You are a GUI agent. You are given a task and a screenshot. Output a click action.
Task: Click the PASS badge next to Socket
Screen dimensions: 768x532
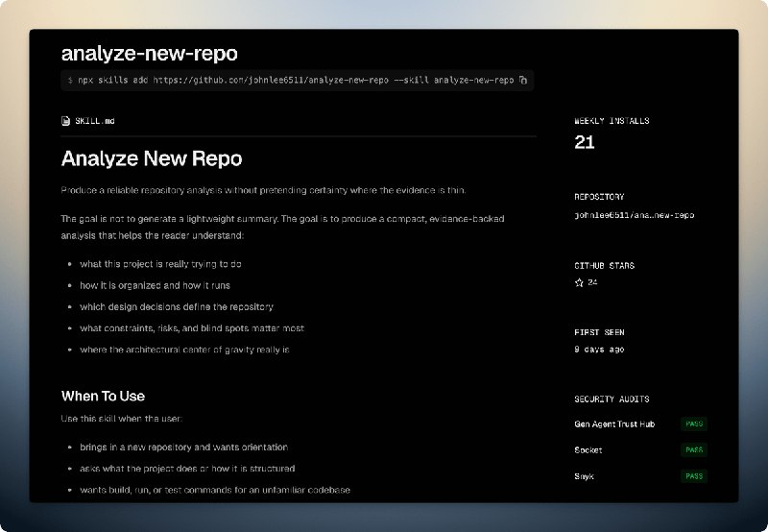tap(694, 449)
